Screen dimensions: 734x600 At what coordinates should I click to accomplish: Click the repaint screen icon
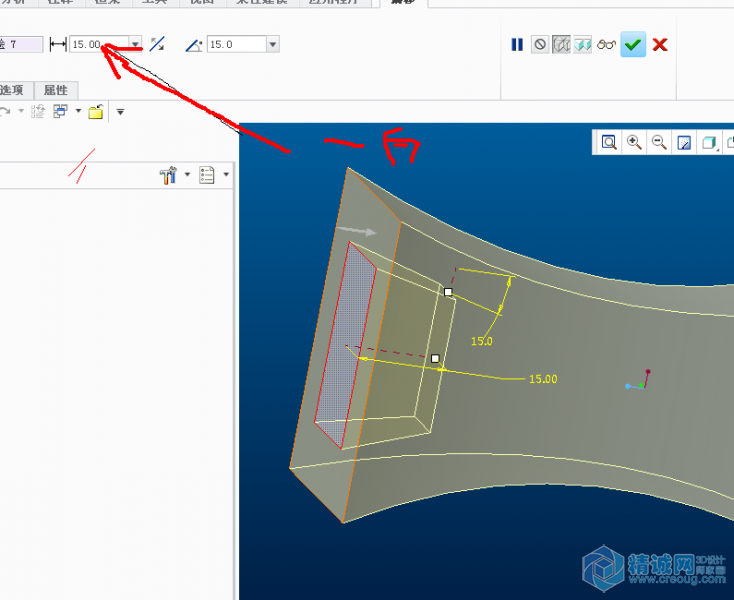[x=684, y=142]
